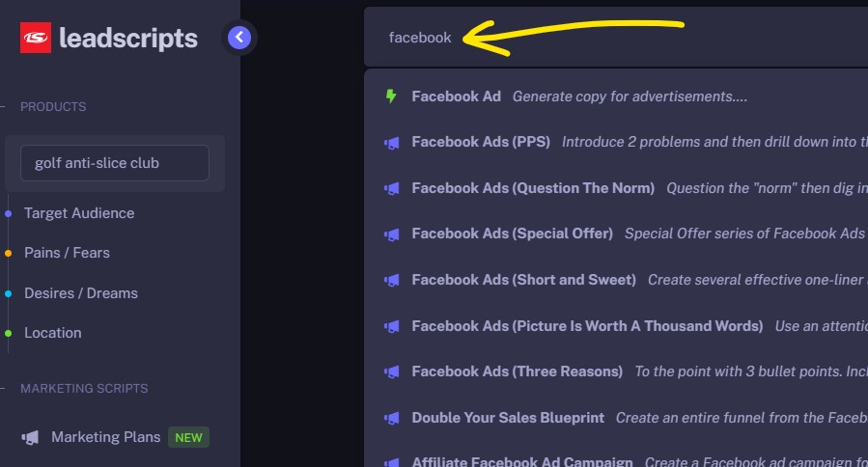Click megaphone icon beside Three Reasons result
The height and width of the screenshot is (467, 868).
(391, 371)
